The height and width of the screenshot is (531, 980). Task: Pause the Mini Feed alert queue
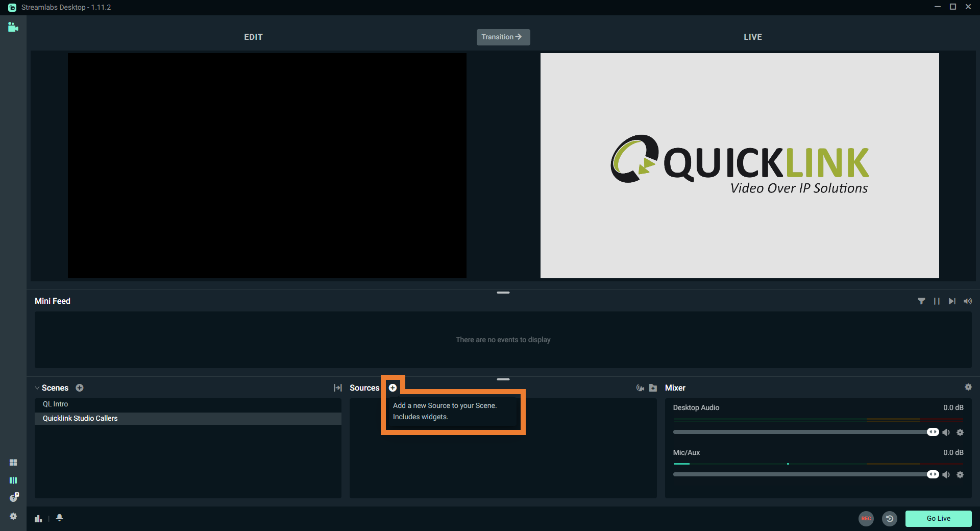[937, 301]
